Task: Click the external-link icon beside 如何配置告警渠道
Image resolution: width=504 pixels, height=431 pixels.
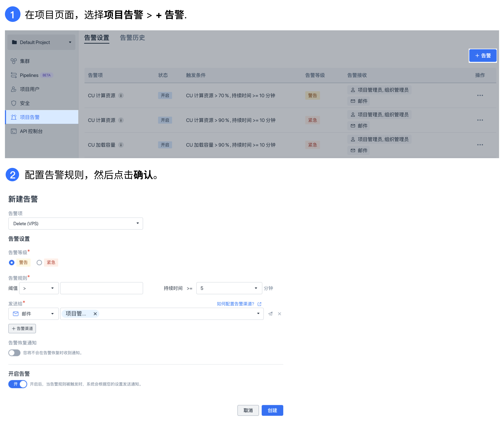Action: [259, 304]
